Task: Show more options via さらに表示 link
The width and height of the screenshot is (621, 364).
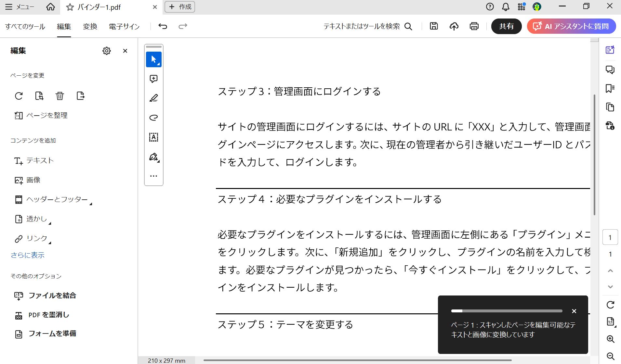Action: [x=27, y=255]
